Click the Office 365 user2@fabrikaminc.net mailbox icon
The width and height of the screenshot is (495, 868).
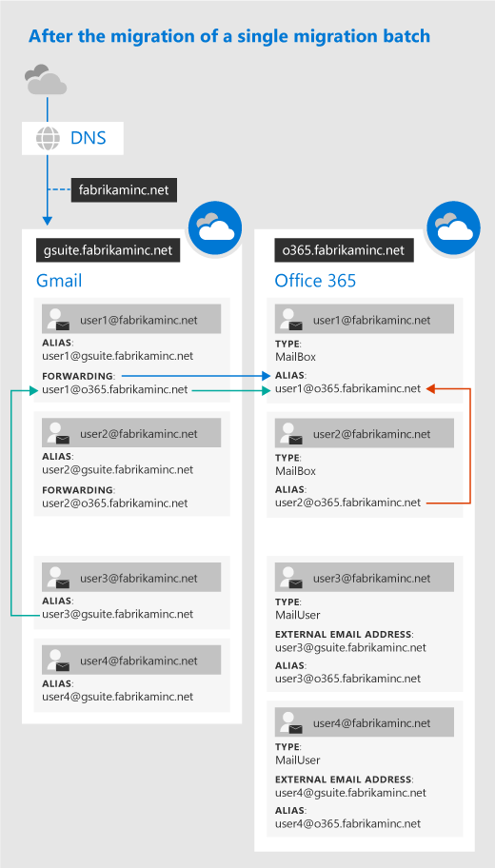[291, 434]
